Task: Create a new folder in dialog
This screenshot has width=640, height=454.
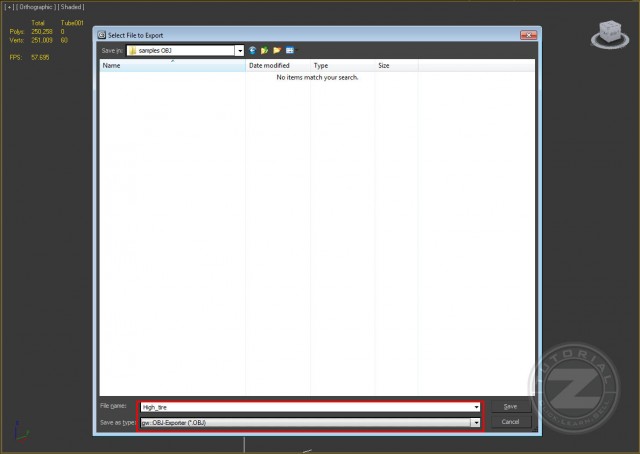Action: (x=277, y=49)
